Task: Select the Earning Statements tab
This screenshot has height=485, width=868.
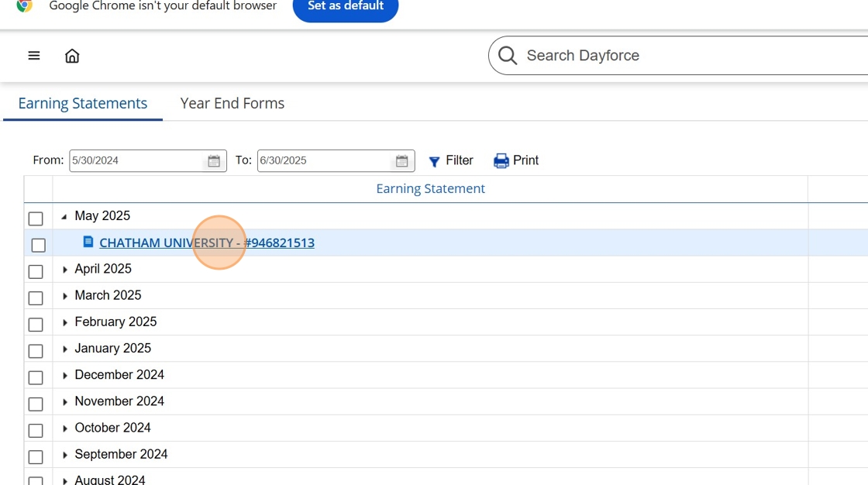Action: 82,104
